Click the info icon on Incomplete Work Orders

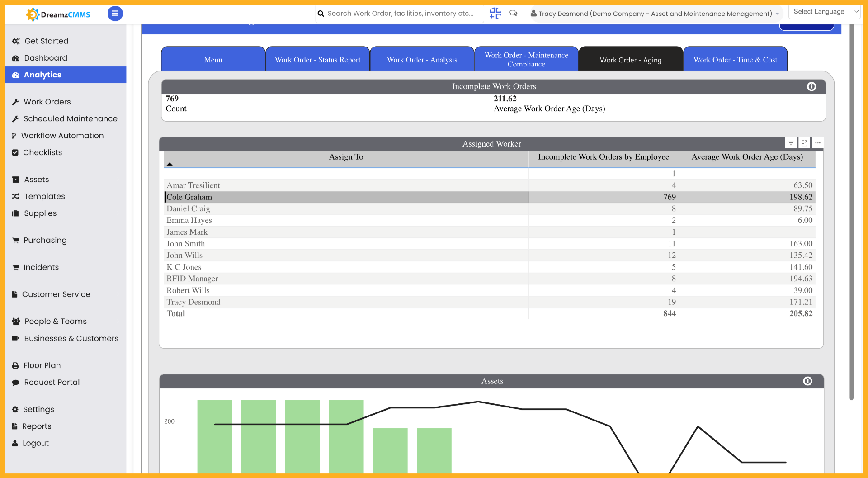(811, 86)
